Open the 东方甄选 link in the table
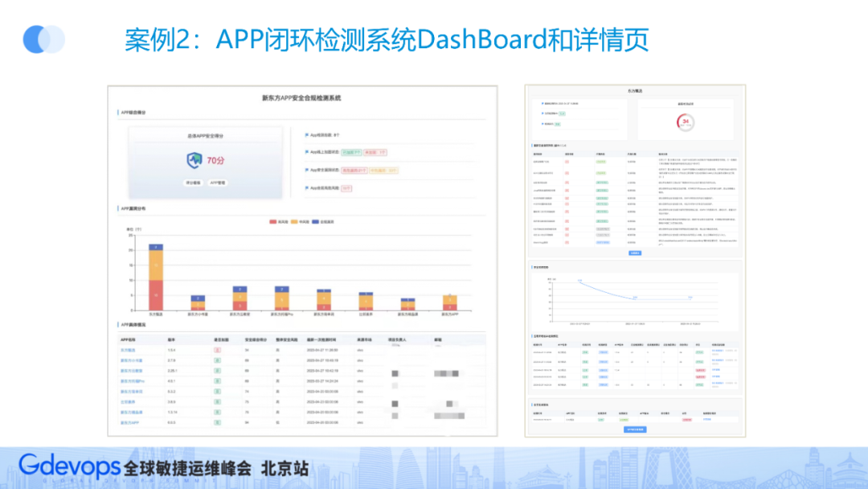The image size is (868, 489). 128,350
